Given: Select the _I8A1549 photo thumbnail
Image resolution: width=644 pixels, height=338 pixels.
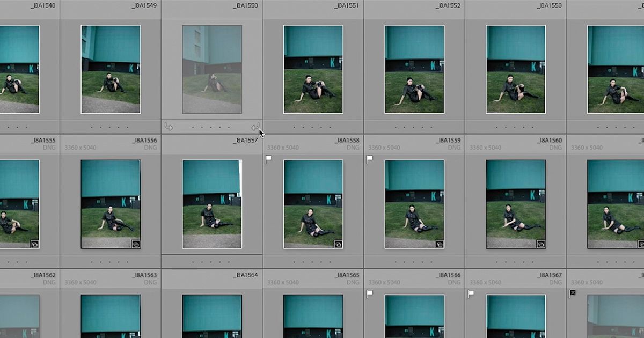Looking at the screenshot, I should click(x=111, y=69).
